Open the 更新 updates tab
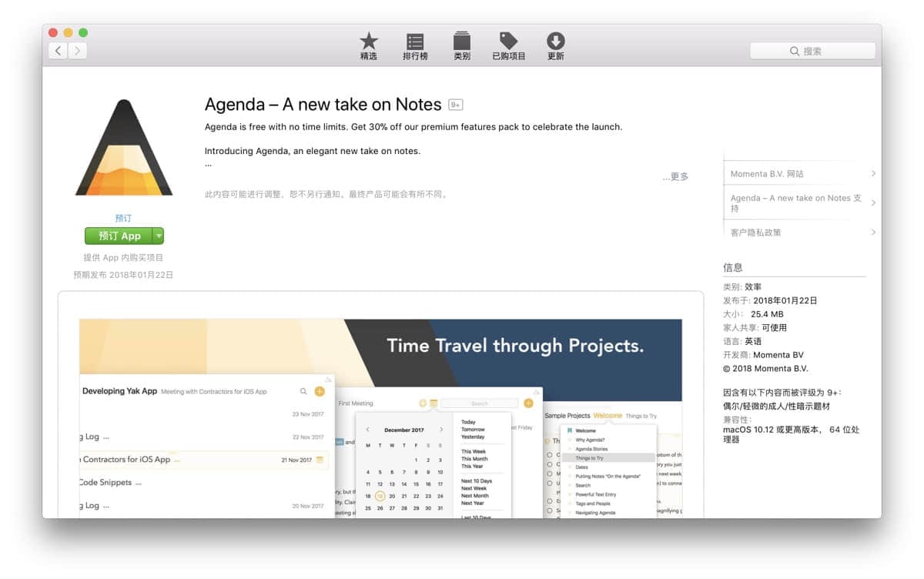Viewport: 924px width, 579px height. (x=556, y=46)
